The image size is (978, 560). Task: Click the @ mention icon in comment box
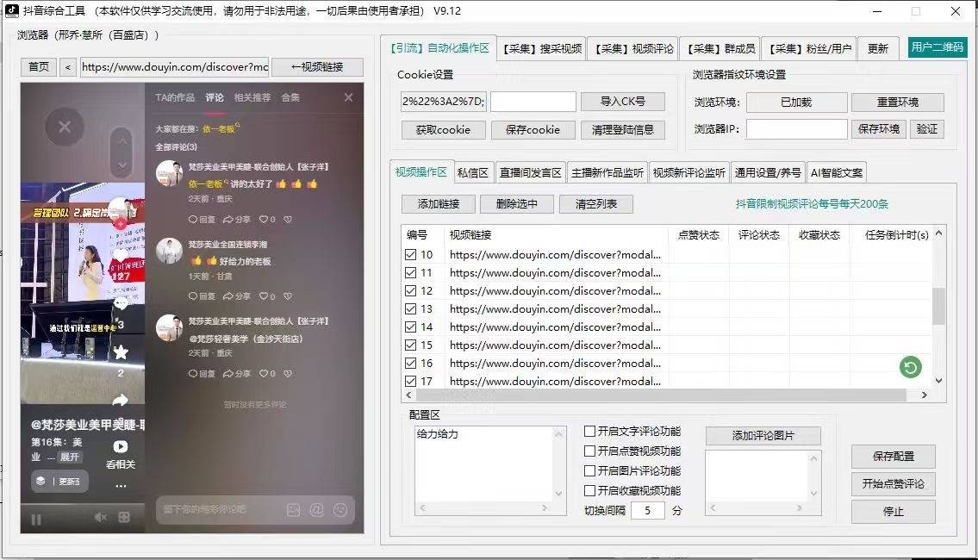[317, 510]
